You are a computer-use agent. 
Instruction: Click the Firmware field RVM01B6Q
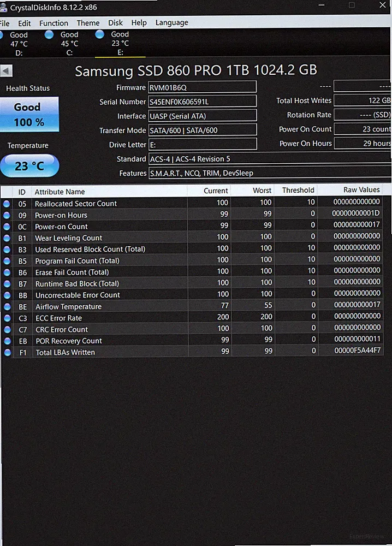[x=202, y=87]
